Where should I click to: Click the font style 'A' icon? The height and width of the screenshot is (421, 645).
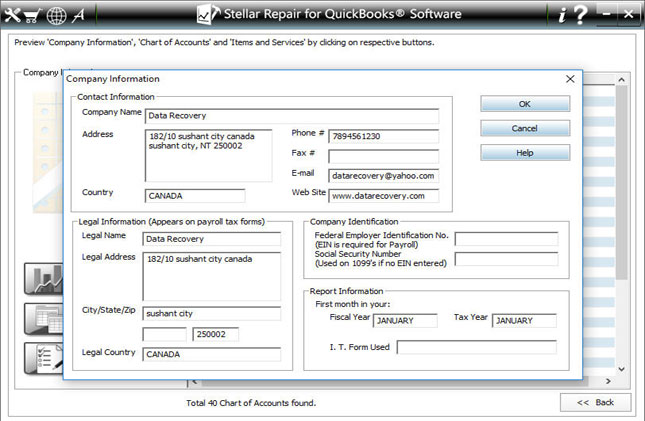point(79,16)
